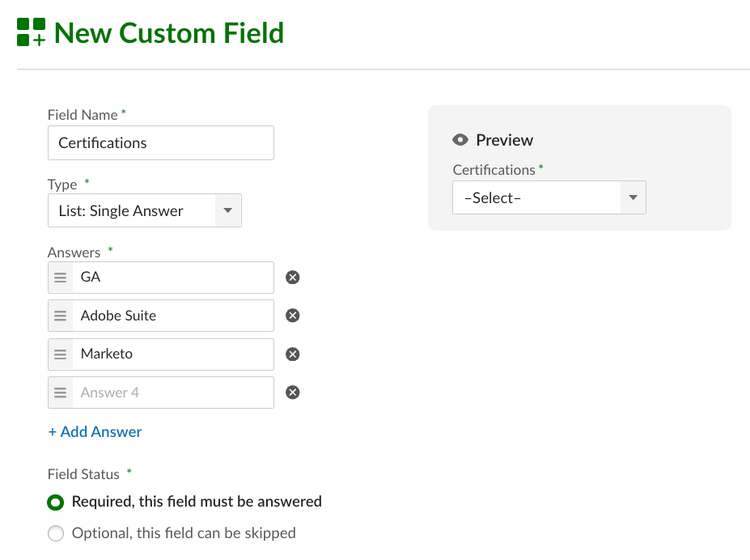
Task: Click the New Custom Field grid icon
Action: pyautogui.click(x=31, y=32)
